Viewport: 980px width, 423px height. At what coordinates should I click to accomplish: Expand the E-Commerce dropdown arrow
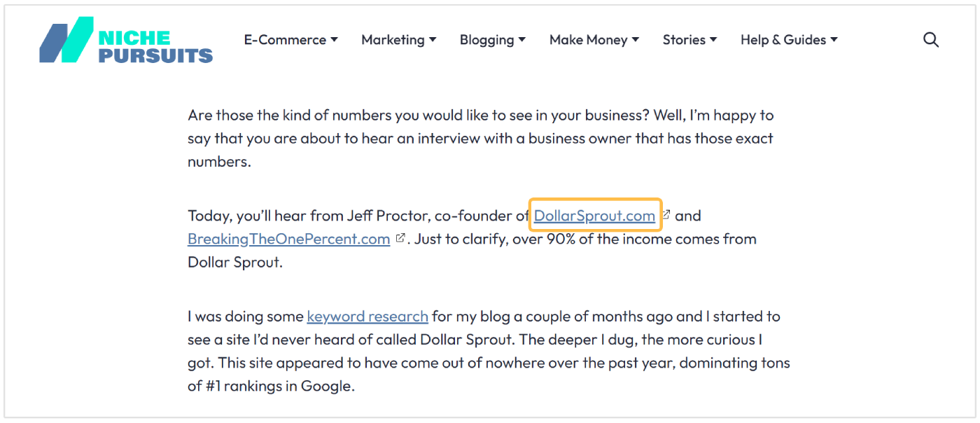[x=335, y=40]
